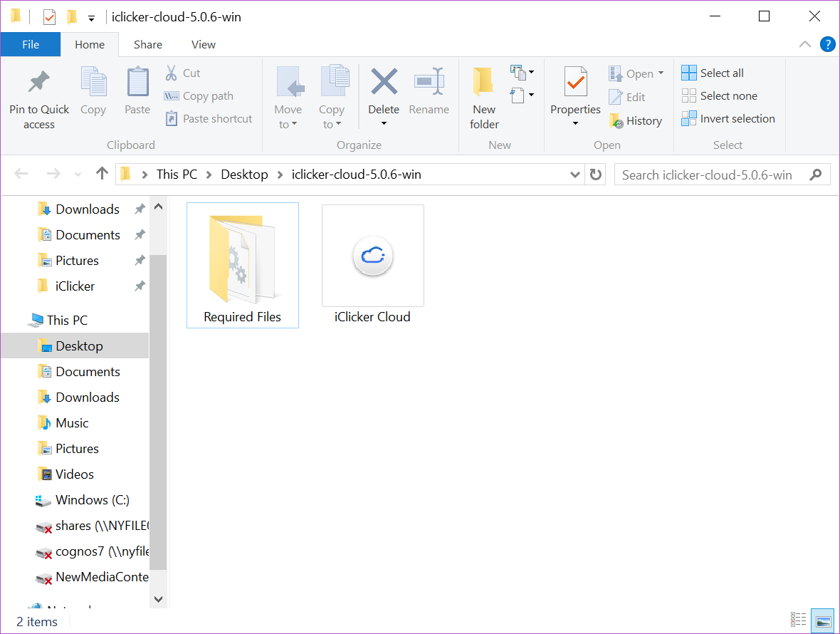Image resolution: width=840 pixels, height=634 pixels.
Task: Invert the current selection
Action: [x=728, y=118]
